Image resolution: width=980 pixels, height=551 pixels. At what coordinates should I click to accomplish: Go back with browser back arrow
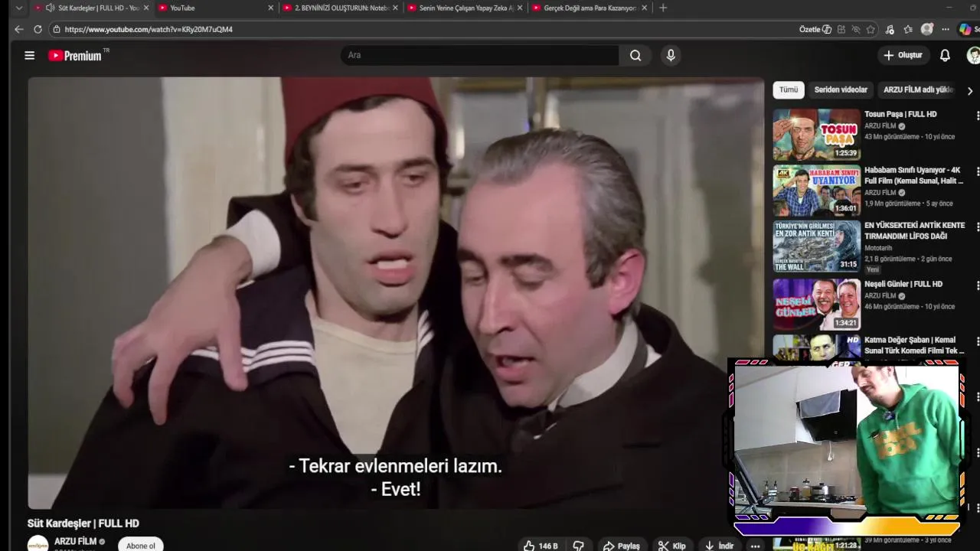[x=18, y=29]
